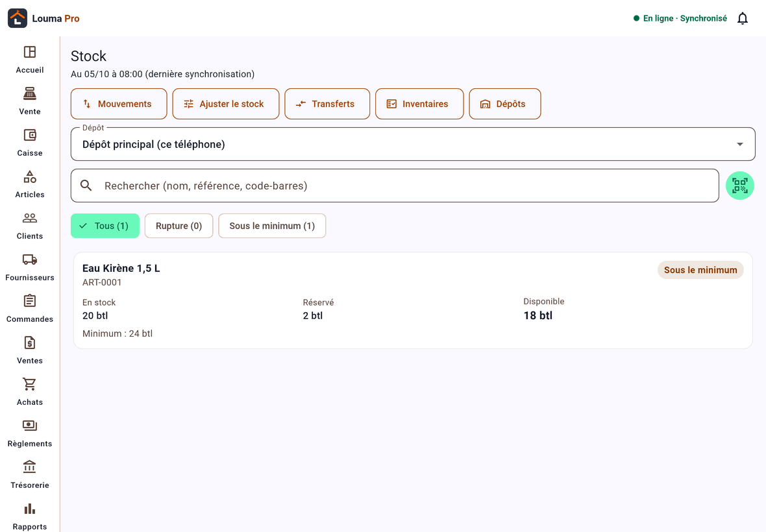Open the Rapports bar chart icon

pos(30,509)
